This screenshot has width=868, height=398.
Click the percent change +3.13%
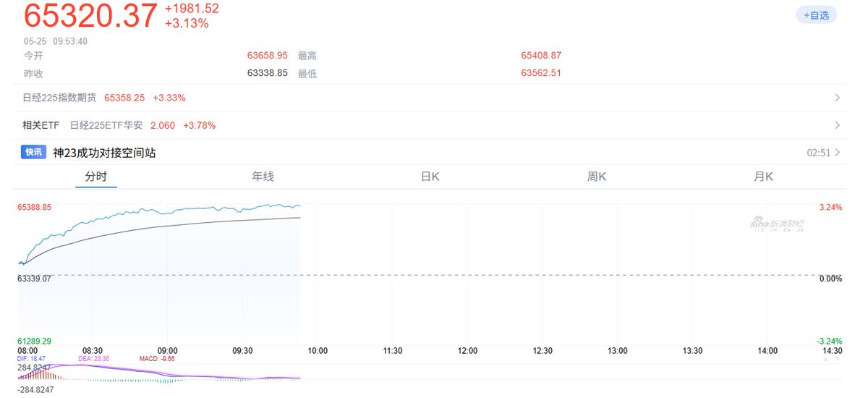pos(187,23)
